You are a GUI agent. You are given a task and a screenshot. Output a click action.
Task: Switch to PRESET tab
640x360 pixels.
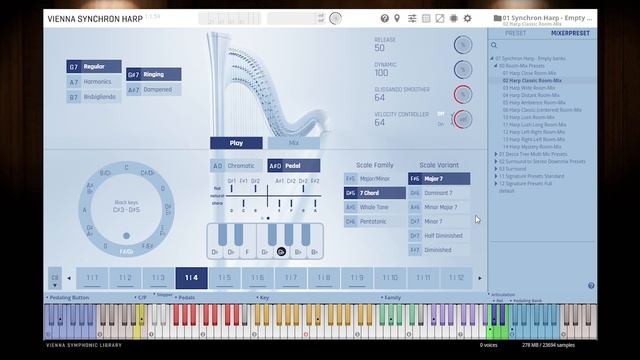tap(516, 33)
